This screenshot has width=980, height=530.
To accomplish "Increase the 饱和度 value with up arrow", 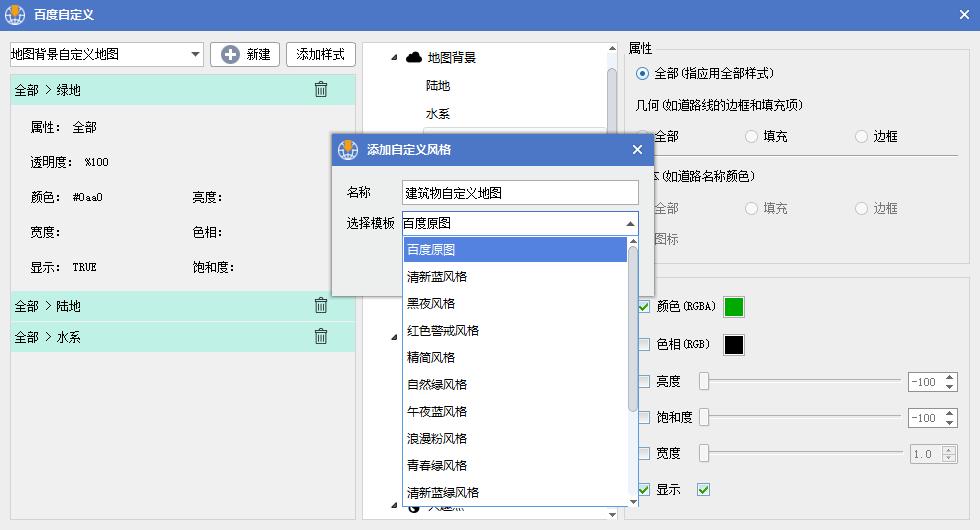I will [x=949, y=413].
